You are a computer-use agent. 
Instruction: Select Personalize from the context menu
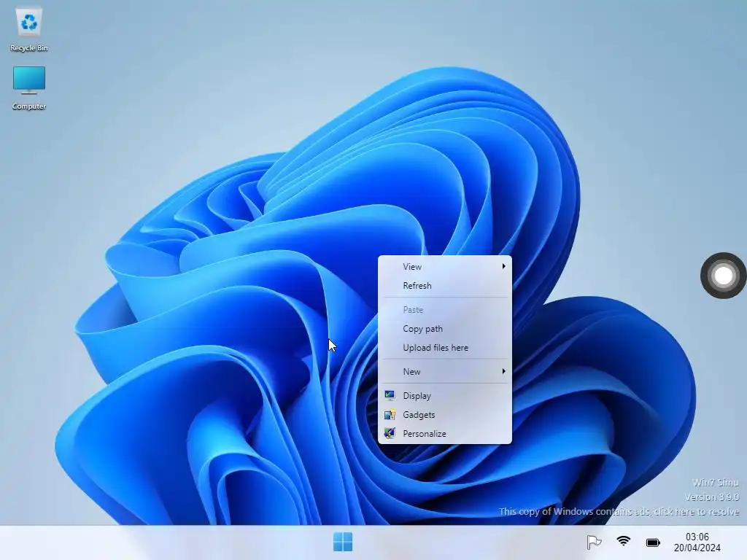coord(445,434)
